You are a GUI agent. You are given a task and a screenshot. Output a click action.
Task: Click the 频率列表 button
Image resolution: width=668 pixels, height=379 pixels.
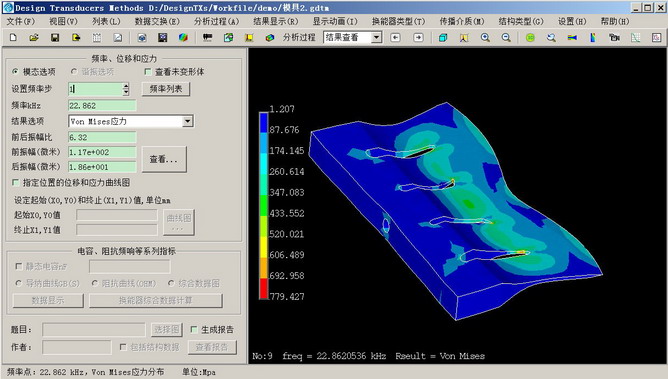click(x=166, y=89)
